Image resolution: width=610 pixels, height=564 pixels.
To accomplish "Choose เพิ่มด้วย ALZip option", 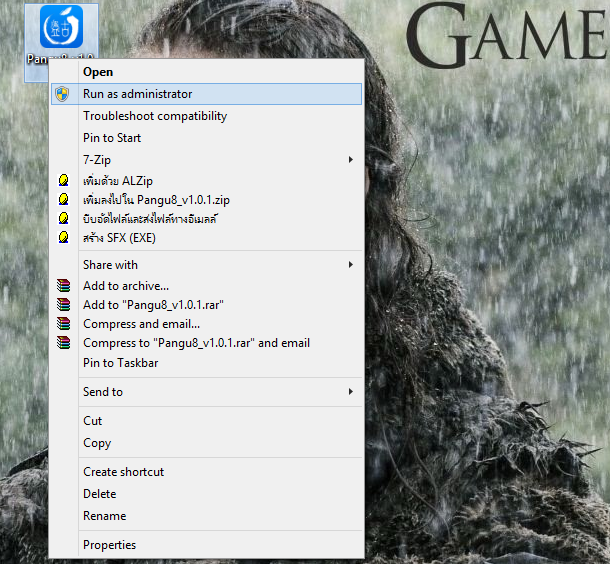I will pos(207,181).
